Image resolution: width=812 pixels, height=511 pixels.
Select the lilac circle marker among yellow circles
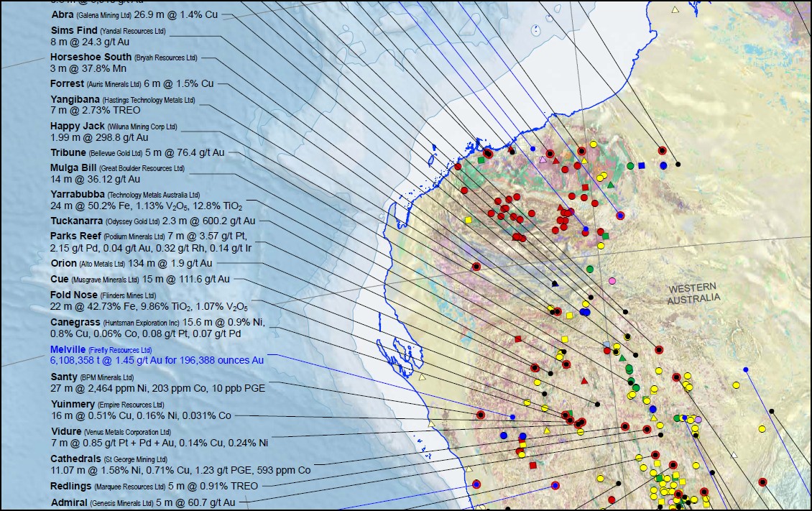[698, 419]
